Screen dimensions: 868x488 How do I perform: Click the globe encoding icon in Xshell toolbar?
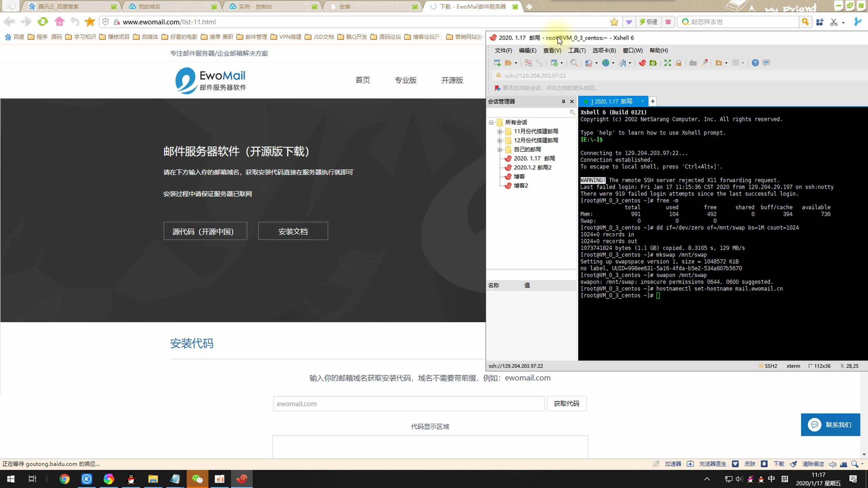pyautogui.click(x=606, y=63)
